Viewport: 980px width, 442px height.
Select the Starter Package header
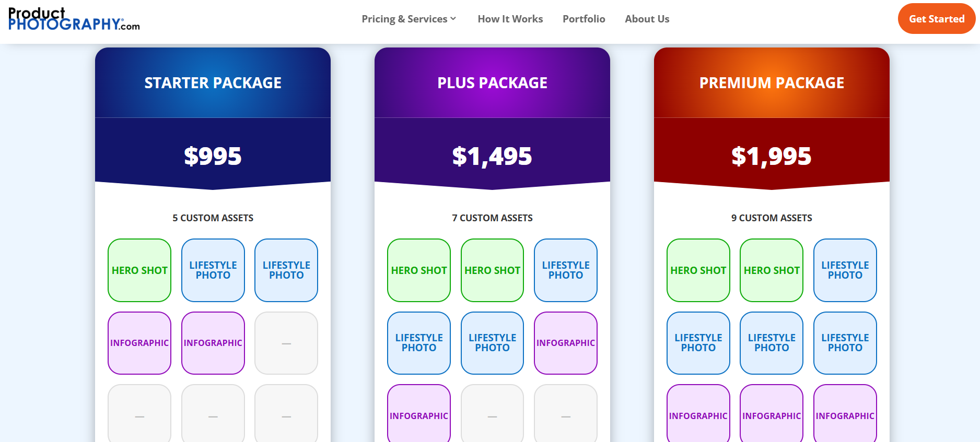click(x=213, y=82)
